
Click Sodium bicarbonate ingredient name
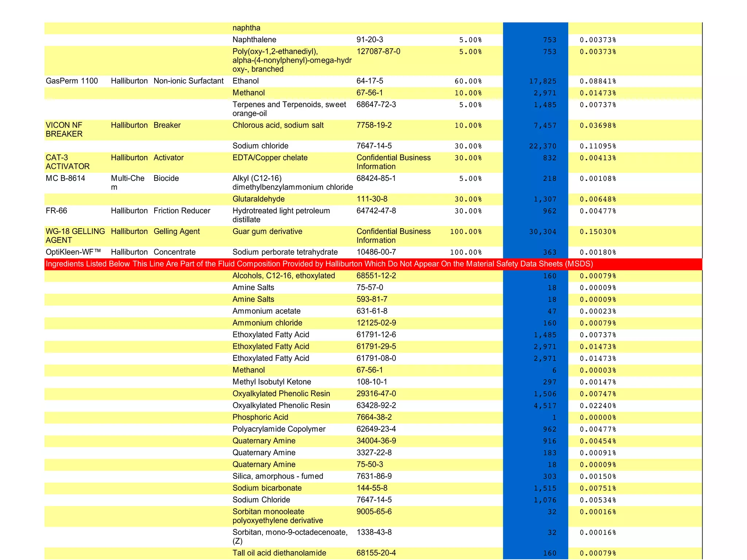tap(267, 488)
